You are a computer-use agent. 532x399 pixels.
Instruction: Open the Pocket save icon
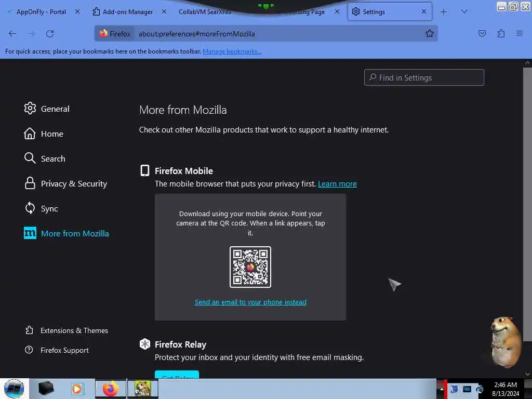tap(482, 33)
